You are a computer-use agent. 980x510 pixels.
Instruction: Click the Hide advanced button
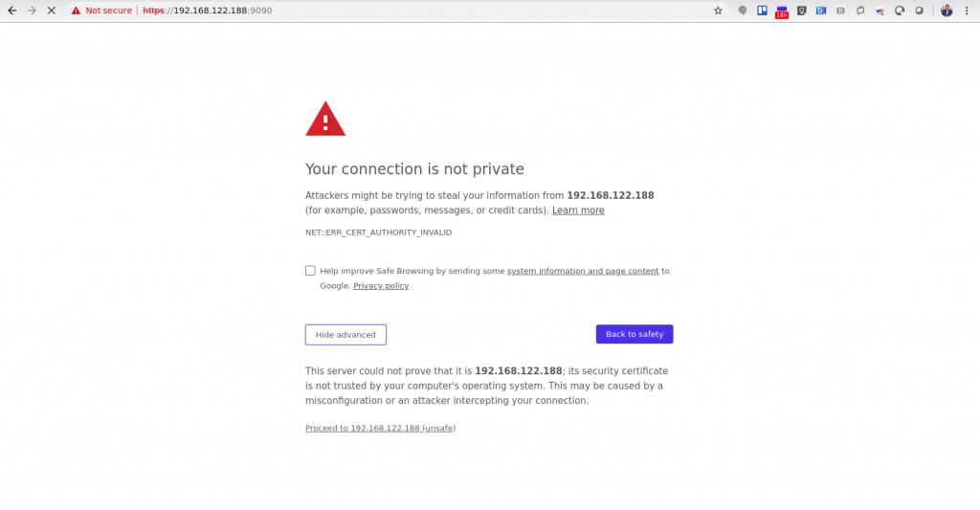pos(345,335)
